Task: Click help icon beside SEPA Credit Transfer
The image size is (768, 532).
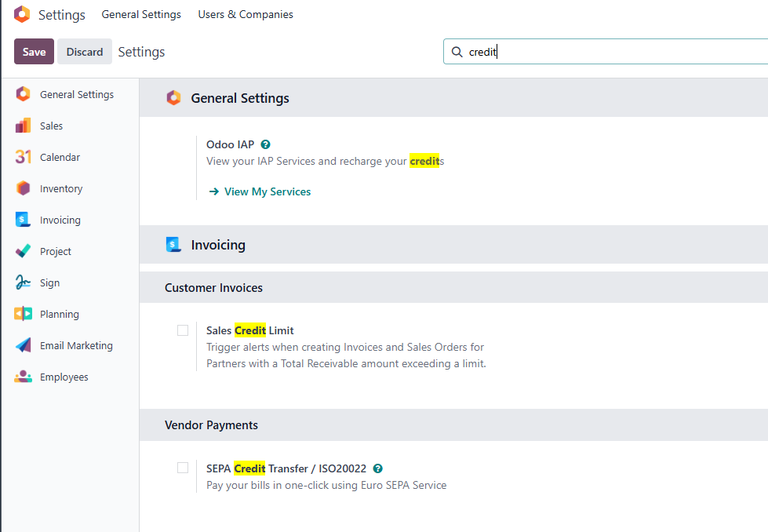Action: 377,468
